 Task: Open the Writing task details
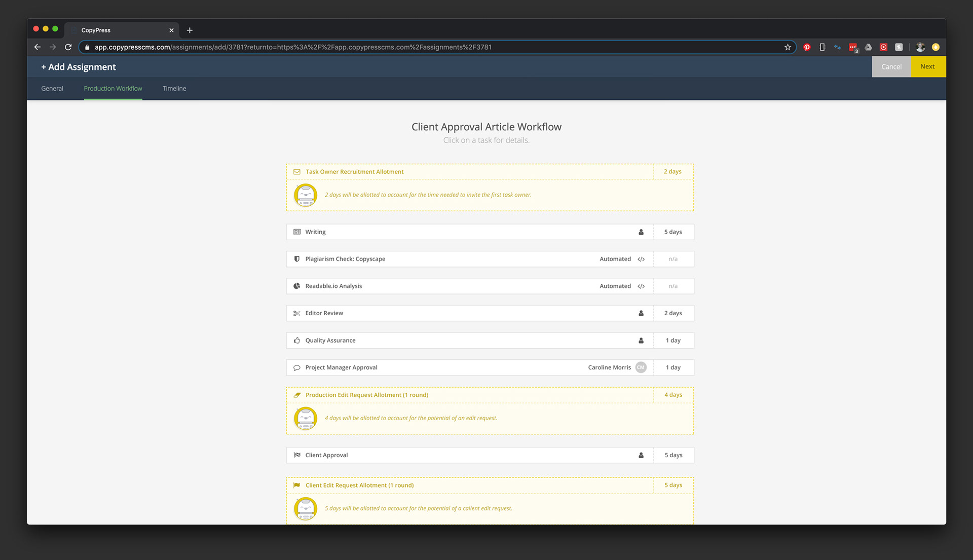pyautogui.click(x=490, y=232)
